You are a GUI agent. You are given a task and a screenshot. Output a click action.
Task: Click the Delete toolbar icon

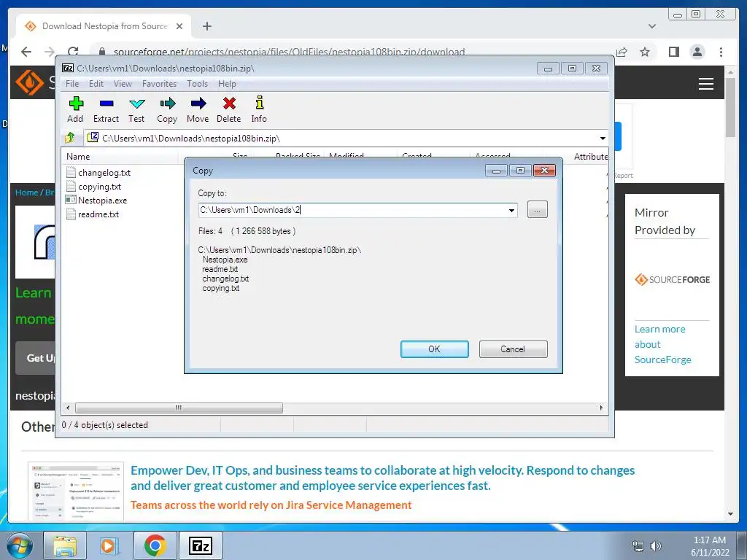[228, 109]
